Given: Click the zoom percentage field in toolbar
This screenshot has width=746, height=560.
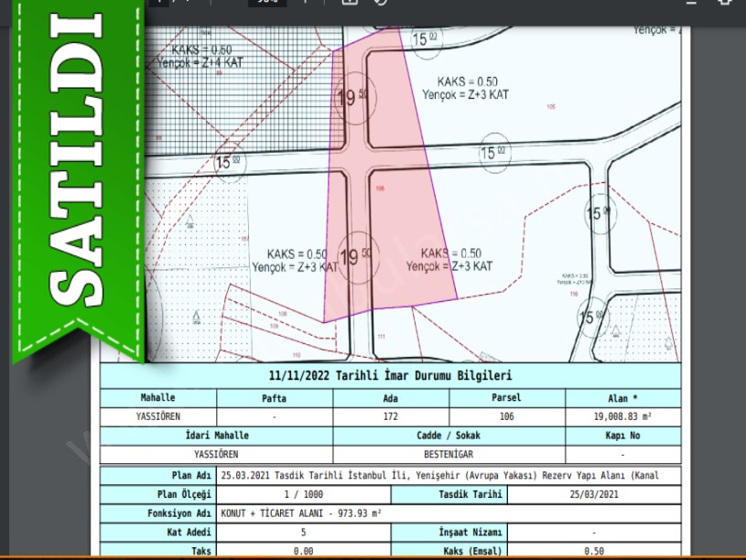Looking at the screenshot, I should click(271, 3).
